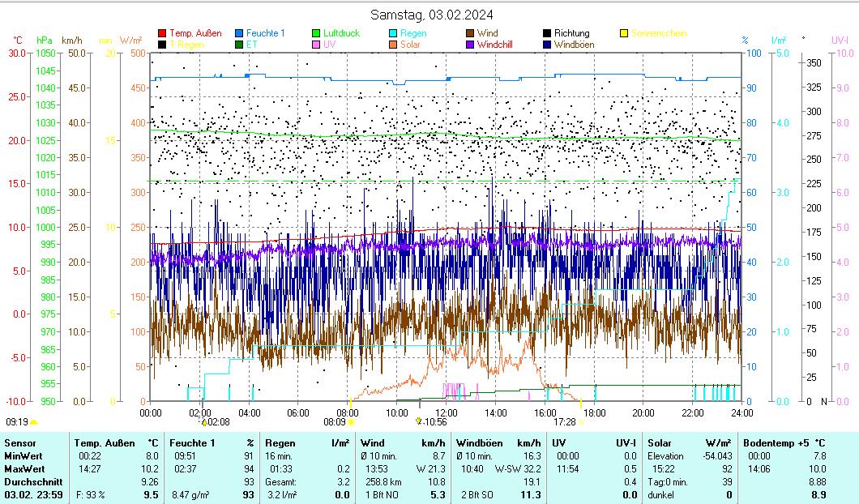
Task: Click the orange Solar legend swatch
Action: (x=393, y=45)
